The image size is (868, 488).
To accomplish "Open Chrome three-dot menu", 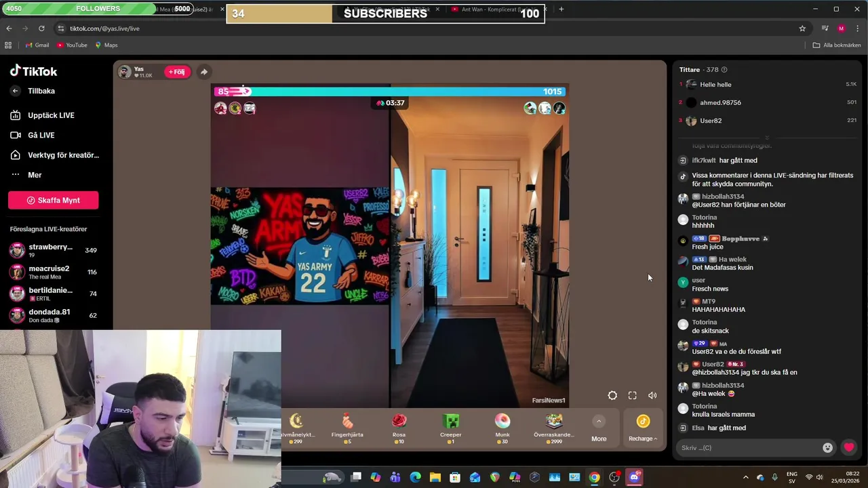I will click(858, 28).
